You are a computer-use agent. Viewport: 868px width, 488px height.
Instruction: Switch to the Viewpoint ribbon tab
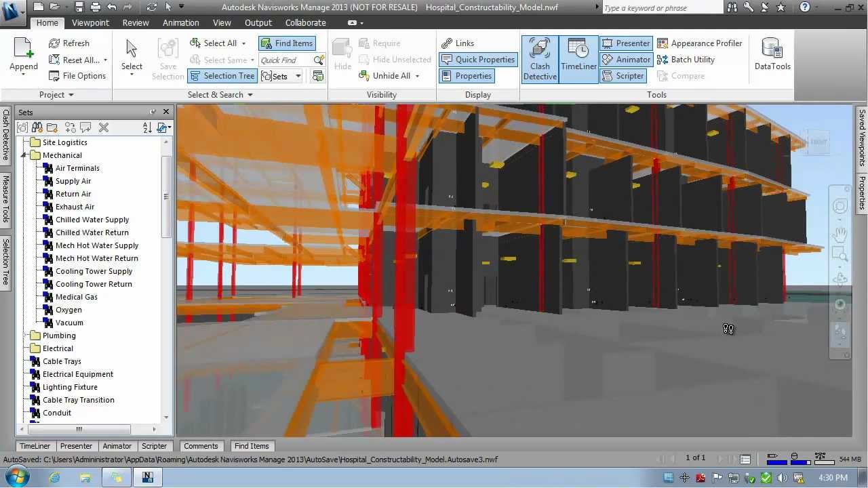click(90, 22)
